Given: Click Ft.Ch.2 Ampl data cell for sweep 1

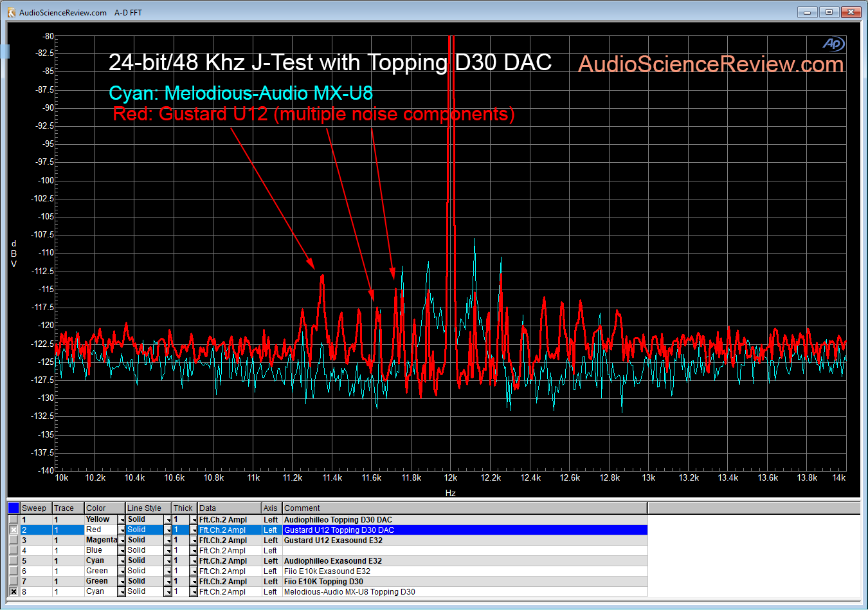Looking at the screenshot, I should click(230, 520).
